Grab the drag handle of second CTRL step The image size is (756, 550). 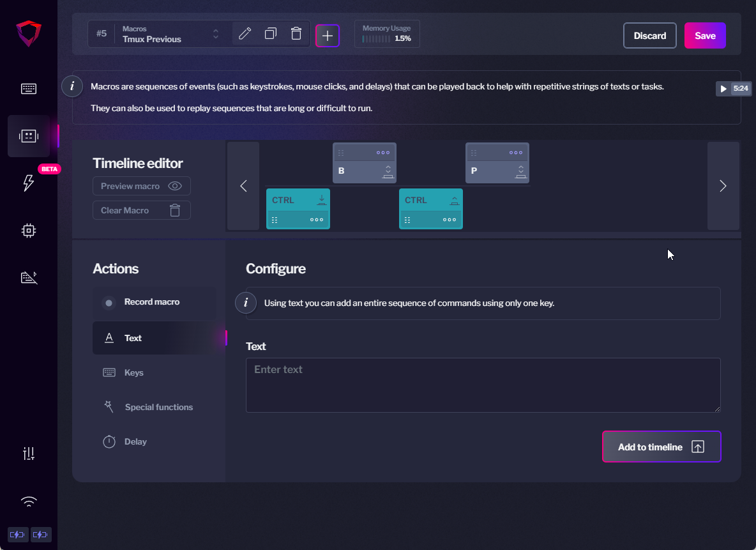coord(407,220)
